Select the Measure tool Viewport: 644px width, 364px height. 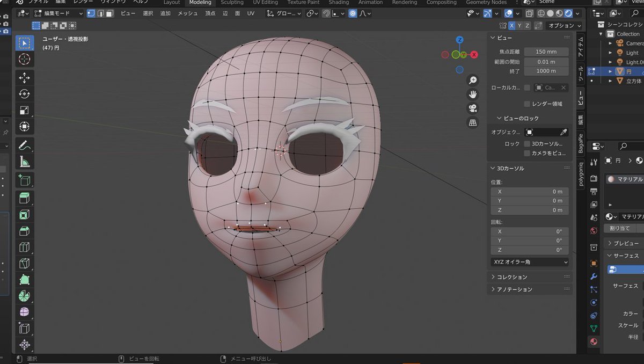coord(25,162)
